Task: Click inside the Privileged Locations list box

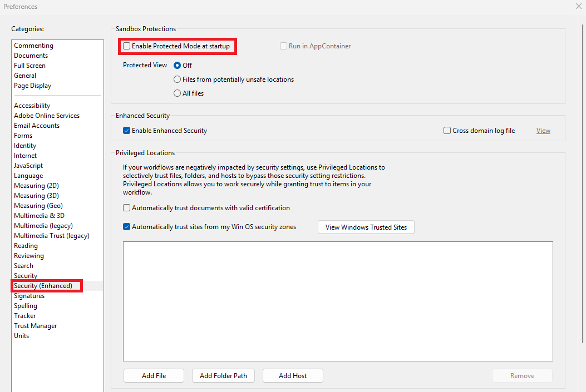Action: (338, 301)
